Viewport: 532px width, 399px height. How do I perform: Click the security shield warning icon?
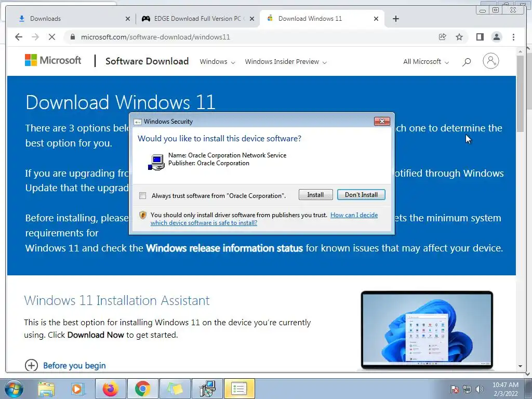(x=143, y=215)
